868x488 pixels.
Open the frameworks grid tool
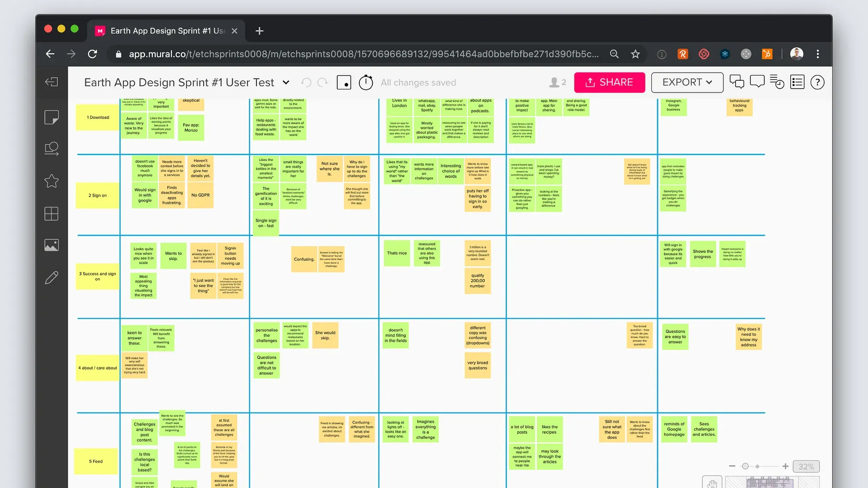tap(52, 214)
